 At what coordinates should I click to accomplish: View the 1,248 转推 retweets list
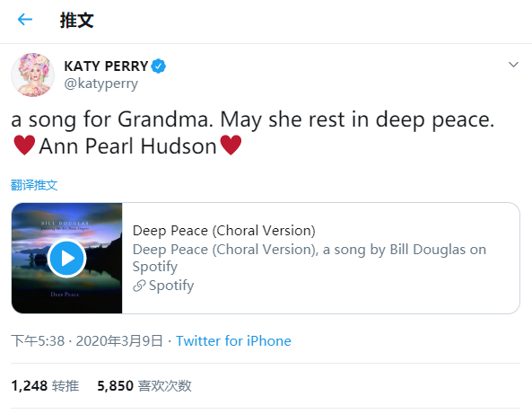[x=45, y=386]
